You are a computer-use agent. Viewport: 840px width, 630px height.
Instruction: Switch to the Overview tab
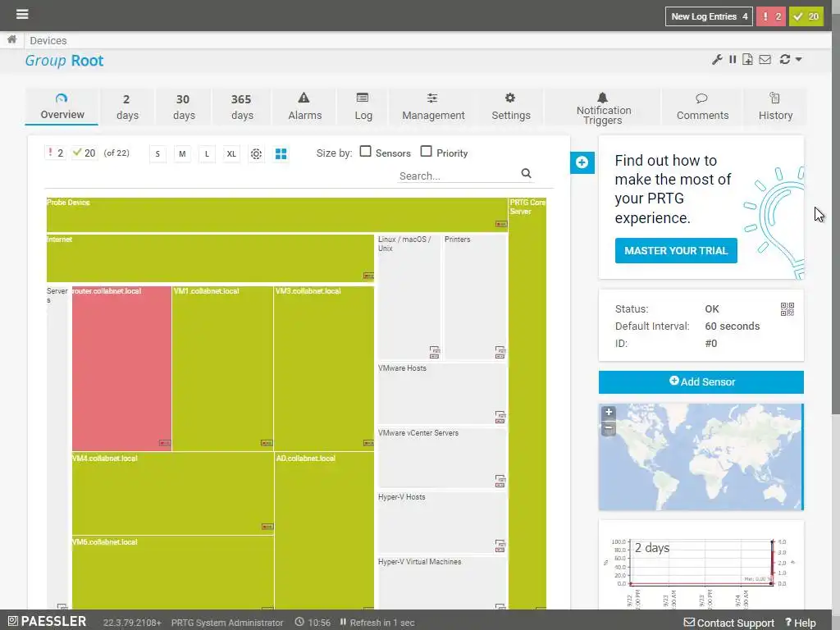(x=62, y=107)
